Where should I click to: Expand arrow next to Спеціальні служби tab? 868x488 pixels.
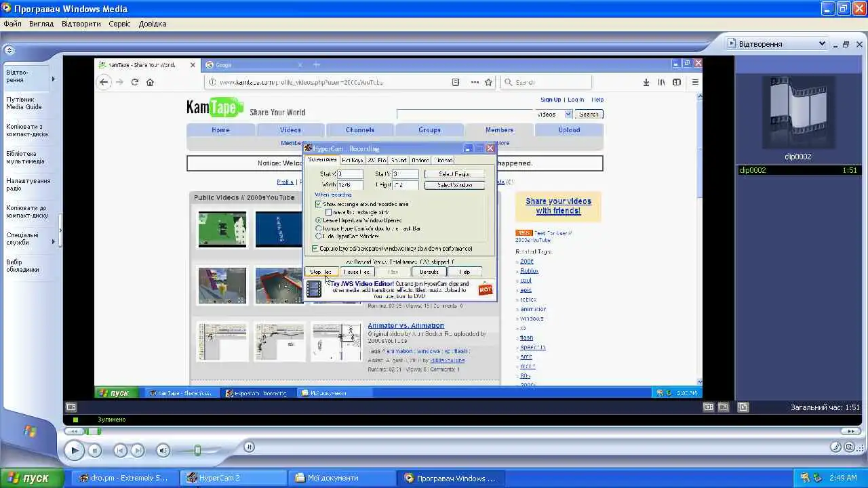coord(54,242)
